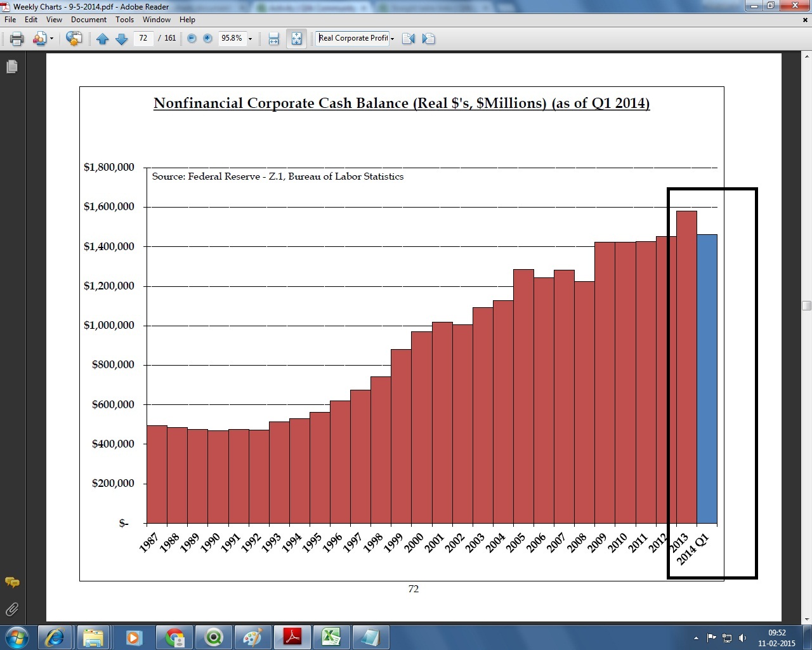The height and width of the screenshot is (650, 812).
Task: Click the network tray icon
Action: (x=727, y=638)
